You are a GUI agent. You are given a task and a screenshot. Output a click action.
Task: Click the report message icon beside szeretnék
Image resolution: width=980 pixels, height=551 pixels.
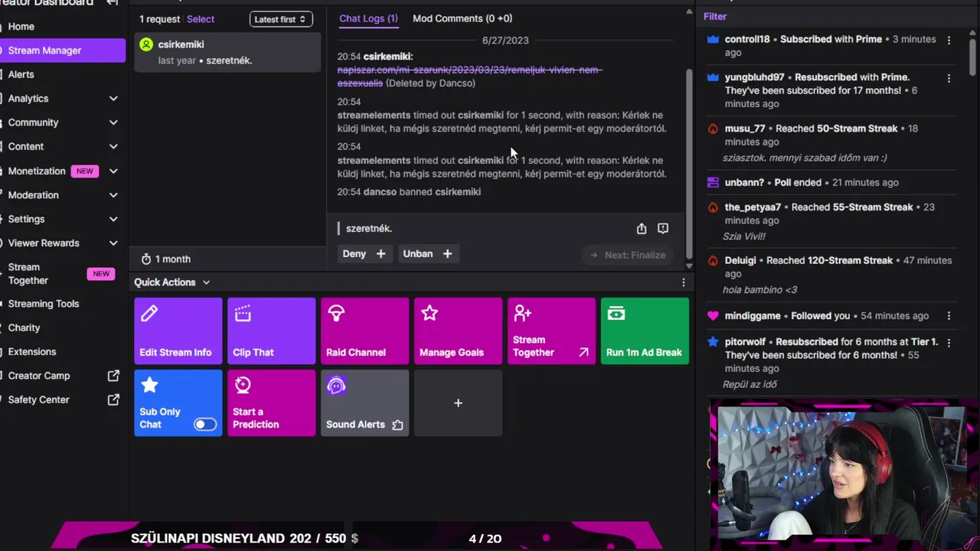pos(663,228)
